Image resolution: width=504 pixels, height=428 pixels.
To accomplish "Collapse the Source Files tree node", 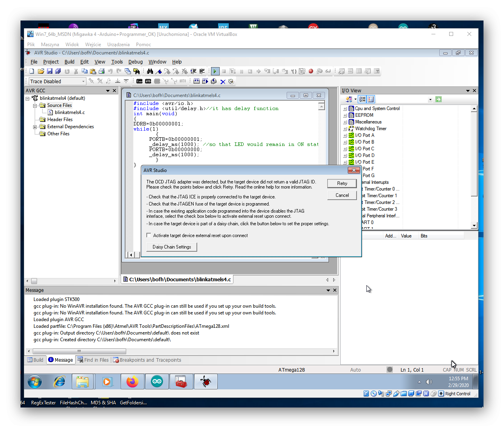I will point(35,106).
